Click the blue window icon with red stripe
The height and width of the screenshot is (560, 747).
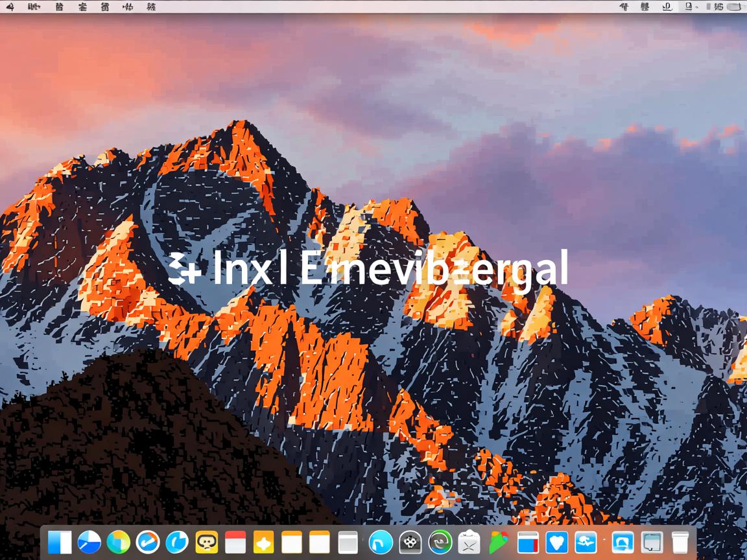pos(528,542)
